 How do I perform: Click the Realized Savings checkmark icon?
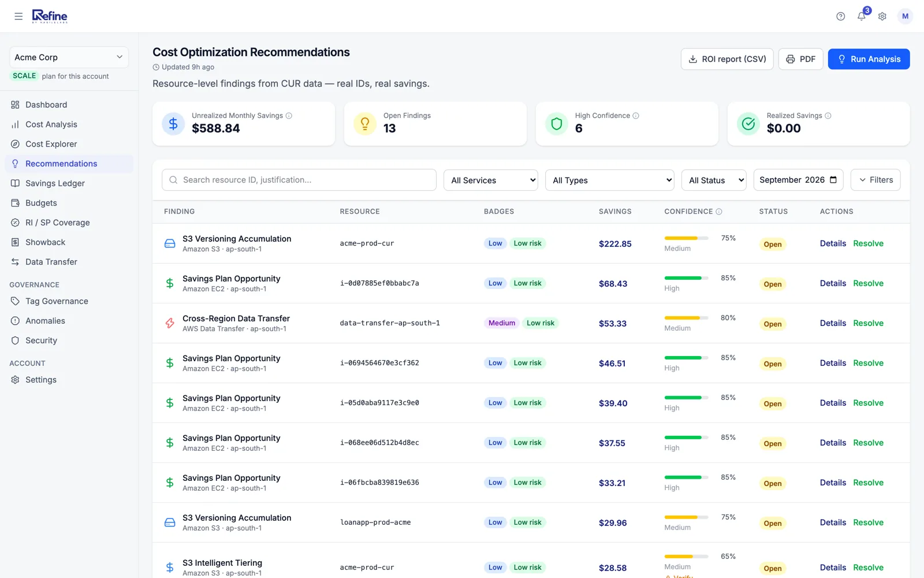pos(748,124)
